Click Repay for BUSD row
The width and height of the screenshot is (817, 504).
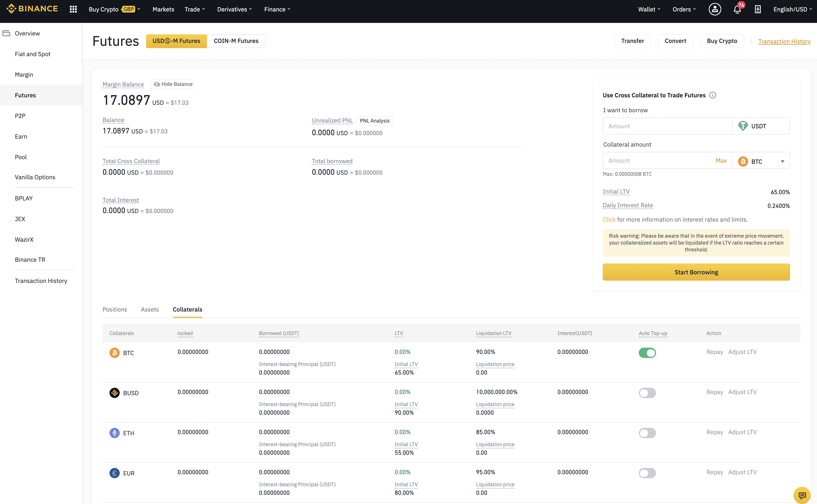tap(714, 392)
